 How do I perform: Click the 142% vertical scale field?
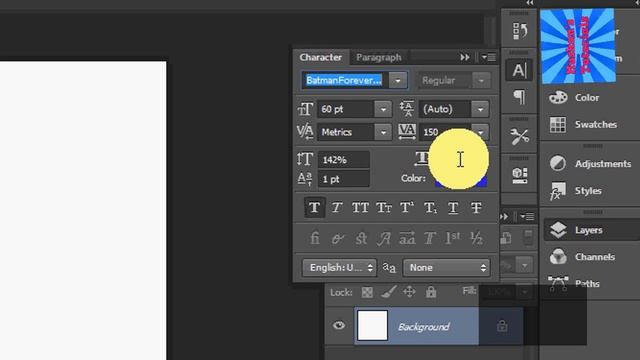pyautogui.click(x=344, y=160)
